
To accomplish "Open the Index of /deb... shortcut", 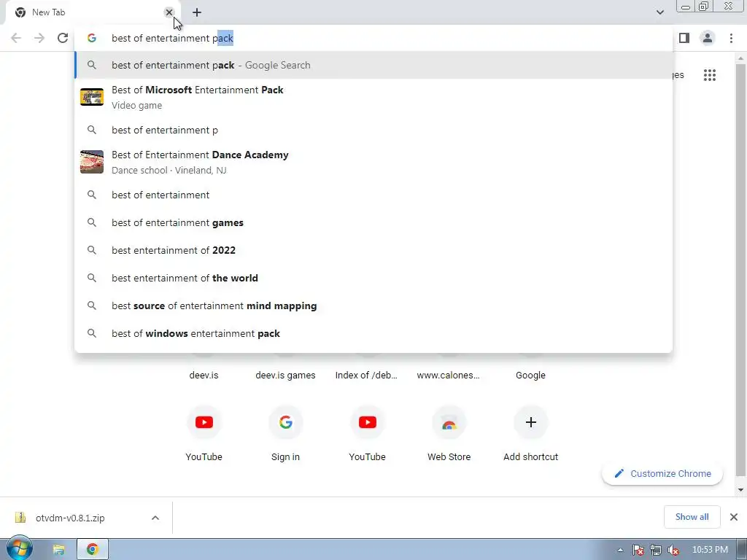I will click(x=366, y=376).
